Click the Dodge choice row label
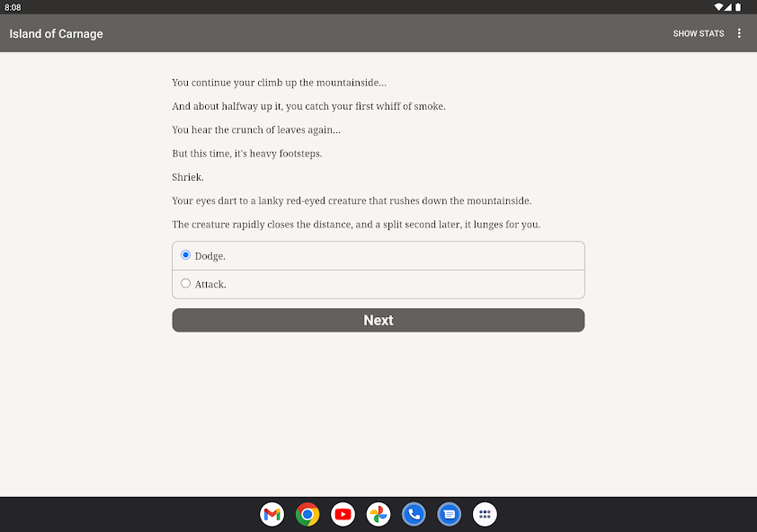 point(210,256)
